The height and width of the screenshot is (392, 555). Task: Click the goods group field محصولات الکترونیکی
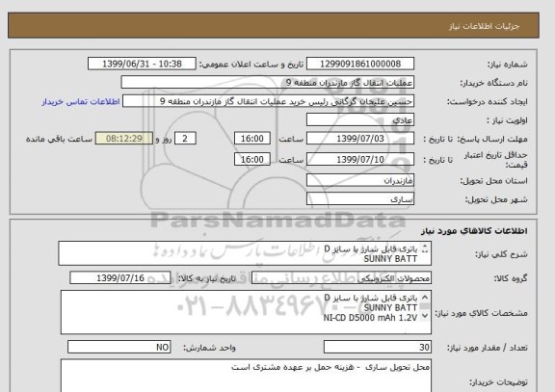(341, 278)
